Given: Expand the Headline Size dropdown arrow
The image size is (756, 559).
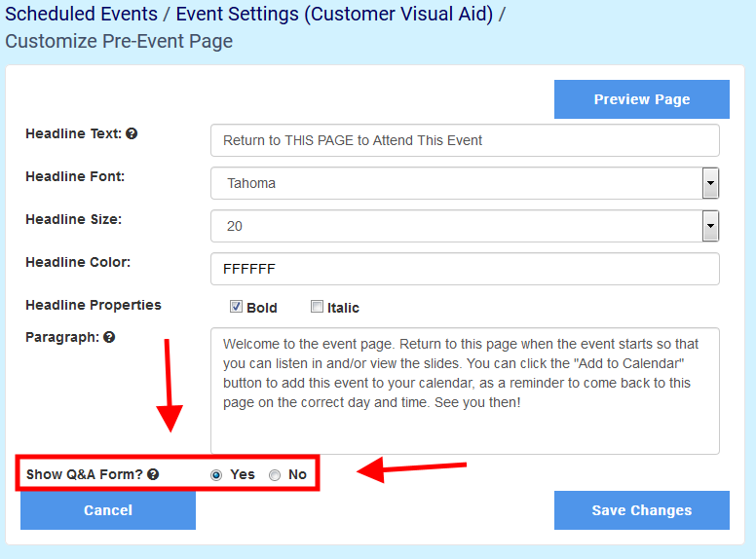Looking at the screenshot, I should tap(710, 226).
